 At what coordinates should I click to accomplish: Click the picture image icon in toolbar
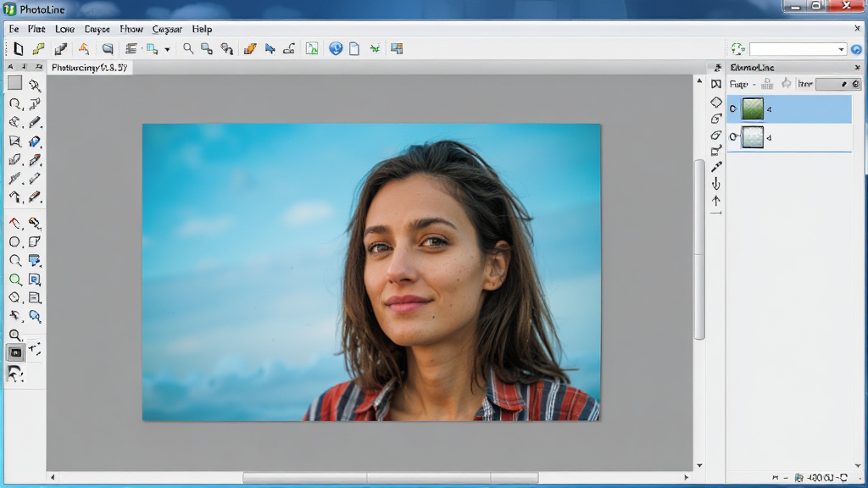(x=312, y=48)
